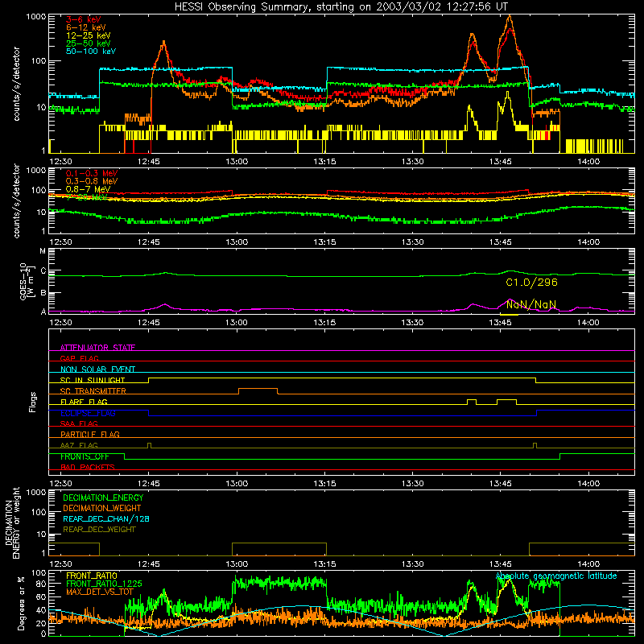Select the FRONTS_OFF flag label

pyautogui.click(x=85, y=456)
